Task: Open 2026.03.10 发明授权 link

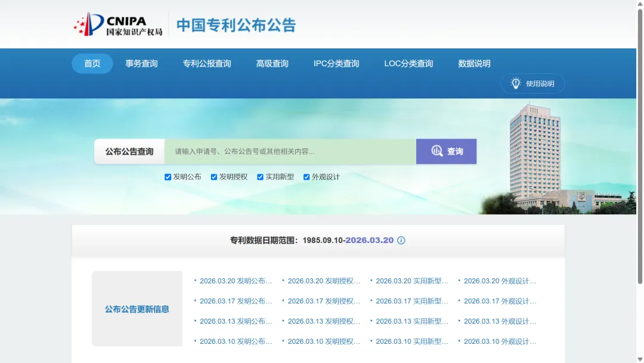Action: 324,342
